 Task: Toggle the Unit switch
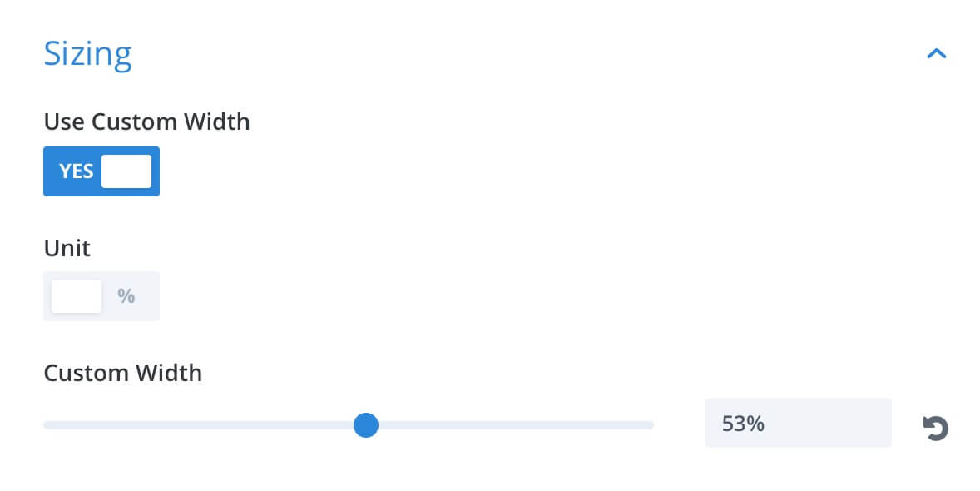coord(101,296)
